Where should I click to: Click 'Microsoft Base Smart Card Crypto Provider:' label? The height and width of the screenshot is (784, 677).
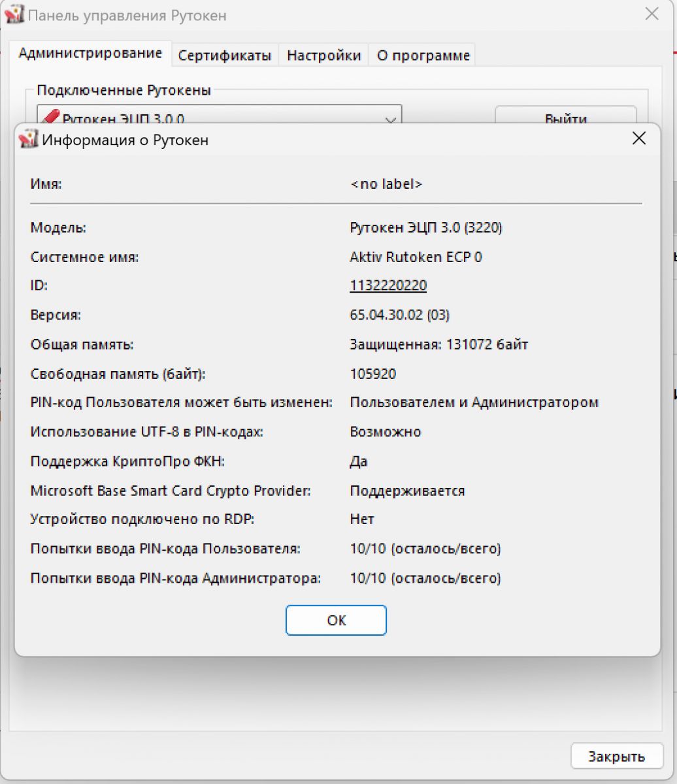point(171,491)
